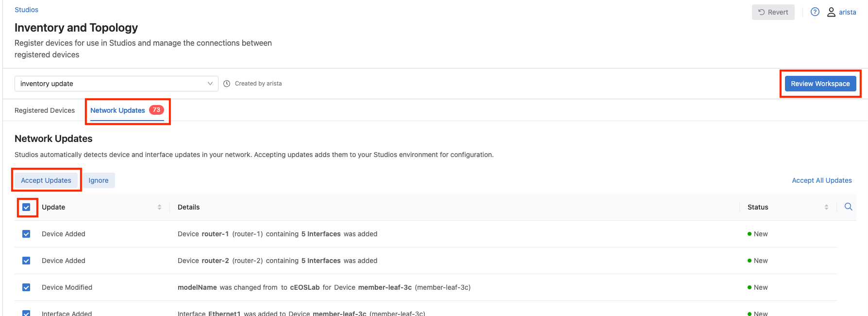Click the Accept Updates button
868x316 pixels.
(x=46, y=180)
